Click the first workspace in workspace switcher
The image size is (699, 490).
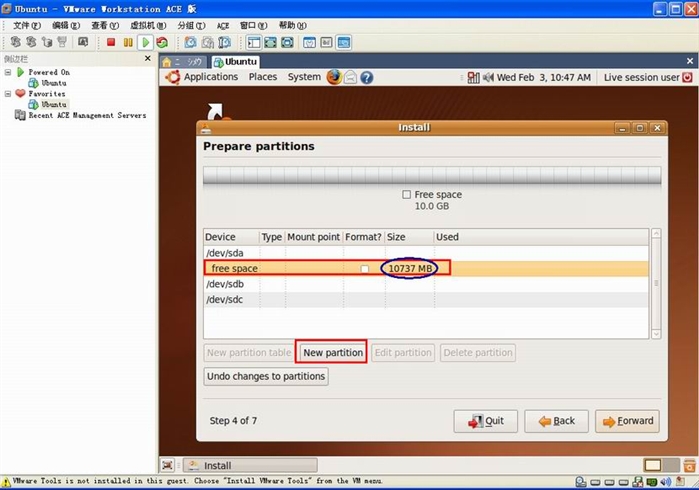tap(653, 465)
